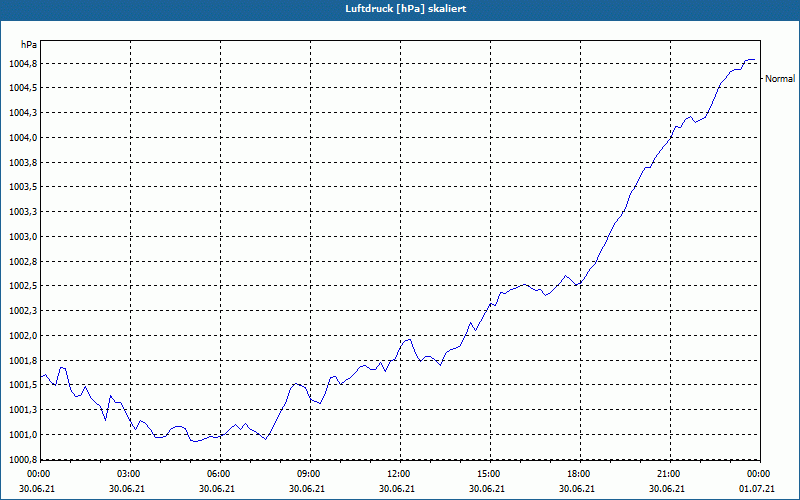800x500 pixels.
Task: Select the 06:00 time label
Action: tap(219, 474)
